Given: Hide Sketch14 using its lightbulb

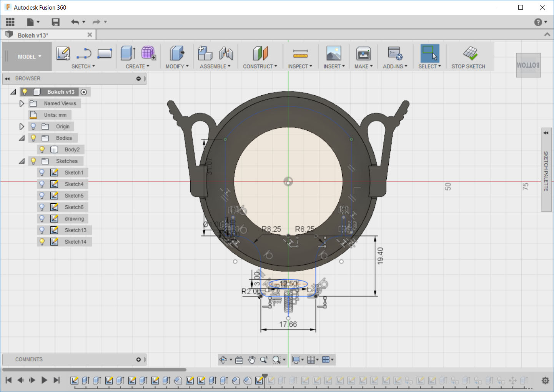Looking at the screenshot, I should point(42,242).
